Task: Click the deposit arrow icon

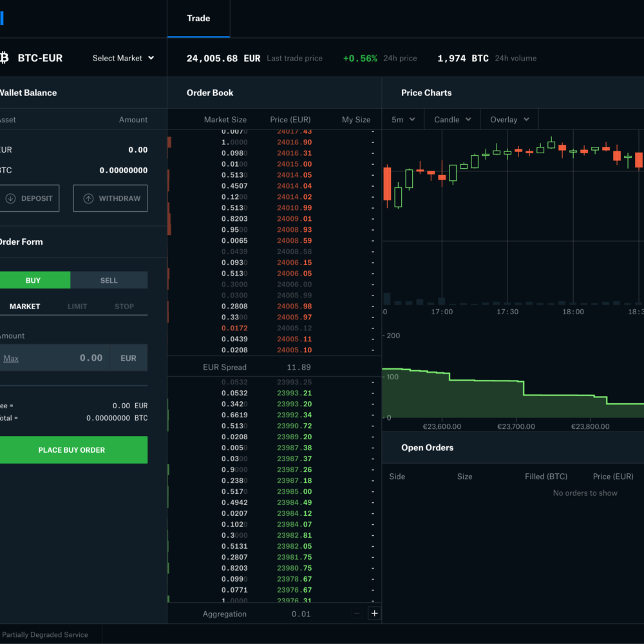Action: tap(10, 198)
